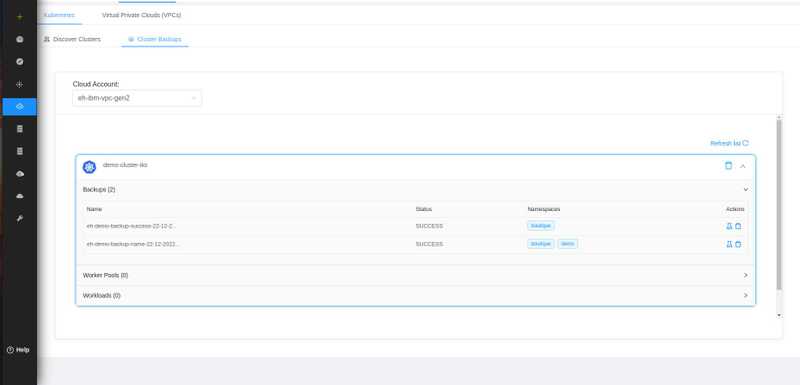Select the highlighted blue sidebar icon
Image resolution: width=800 pixels, height=385 pixels.
pos(19,107)
